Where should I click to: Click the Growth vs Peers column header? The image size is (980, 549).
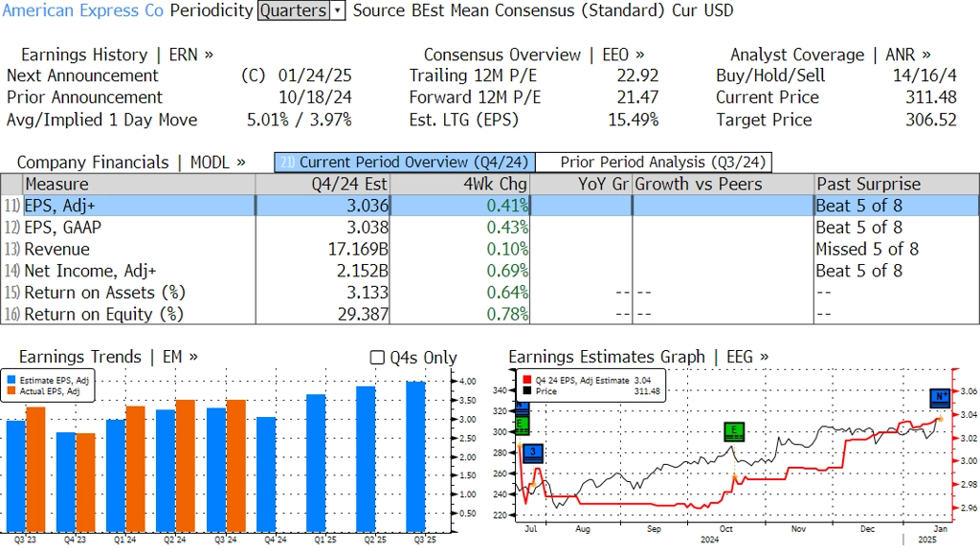(x=724, y=185)
